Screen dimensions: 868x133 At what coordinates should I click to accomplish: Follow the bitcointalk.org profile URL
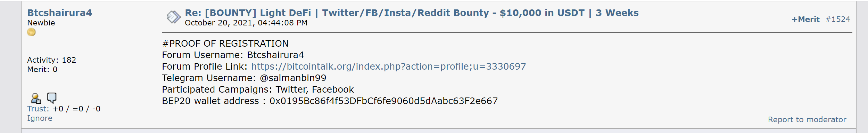click(x=388, y=66)
